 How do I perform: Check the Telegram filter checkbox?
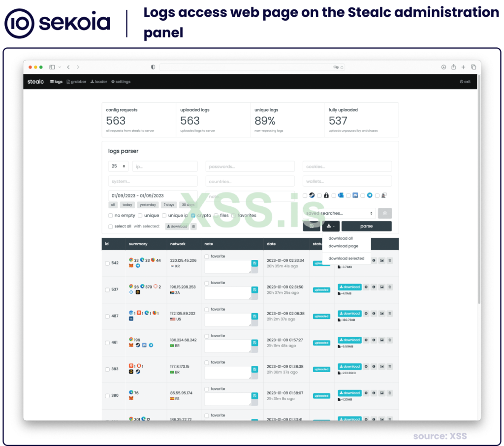(363, 195)
